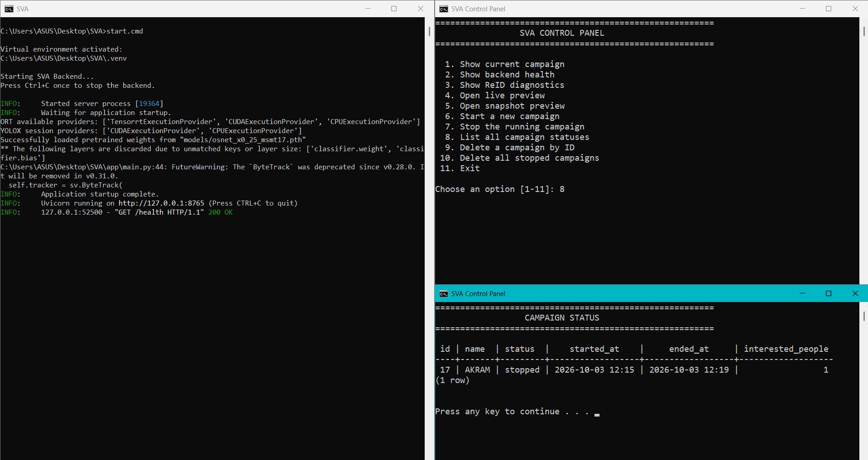
Task: Close the SVA backend console window
Action: point(421,9)
